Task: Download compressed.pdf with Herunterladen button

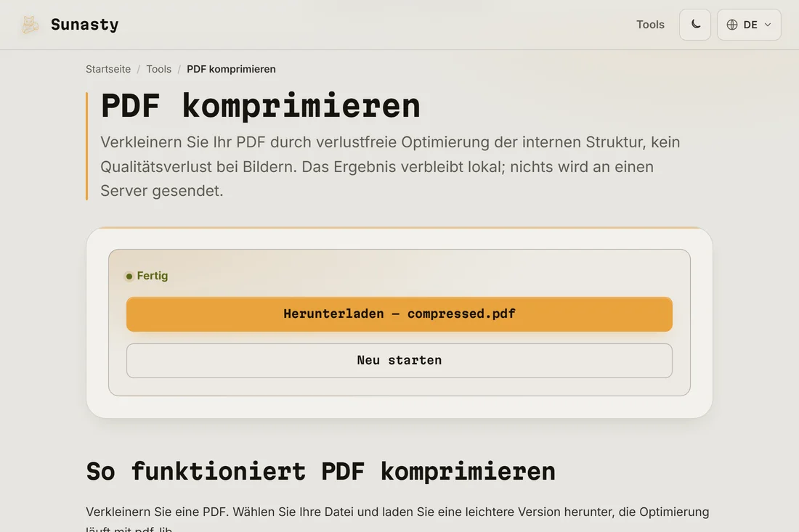Action: 399,314
